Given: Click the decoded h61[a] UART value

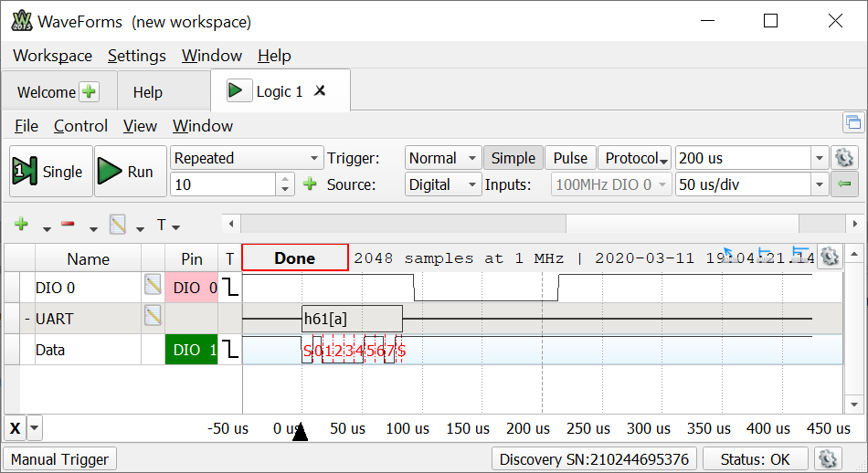Looking at the screenshot, I should click(x=352, y=318).
